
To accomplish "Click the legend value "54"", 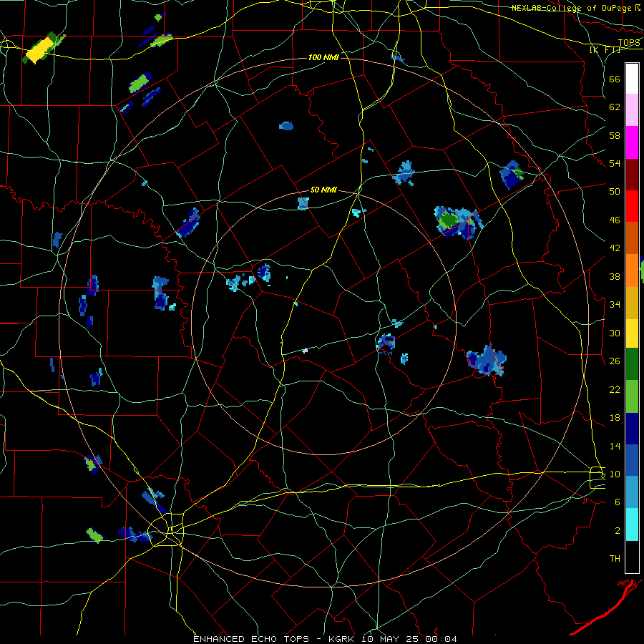I will pyautogui.click(x=615, y=164).
